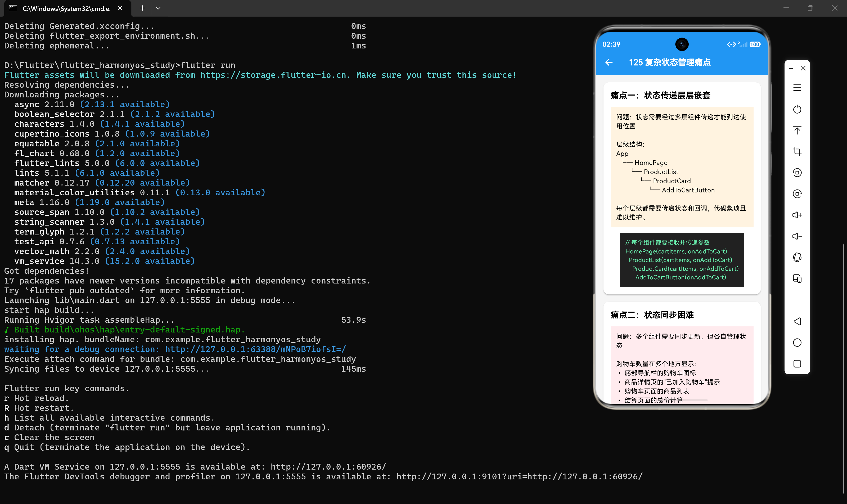Click the 'Built build\ohos\hap\entry-default-signed.hap.' line
Screen dimensions: 847x504
point(124,330)
